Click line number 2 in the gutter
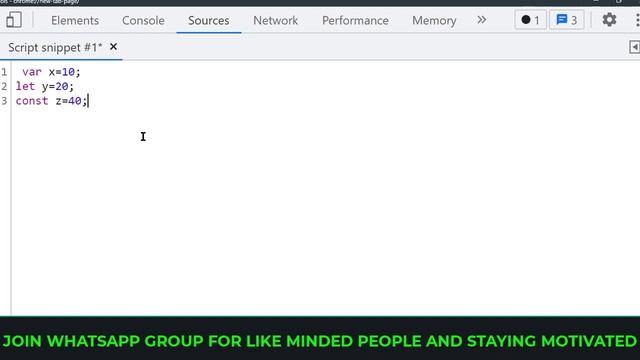This screenshot has height=360, width=640. pos(4,86)
